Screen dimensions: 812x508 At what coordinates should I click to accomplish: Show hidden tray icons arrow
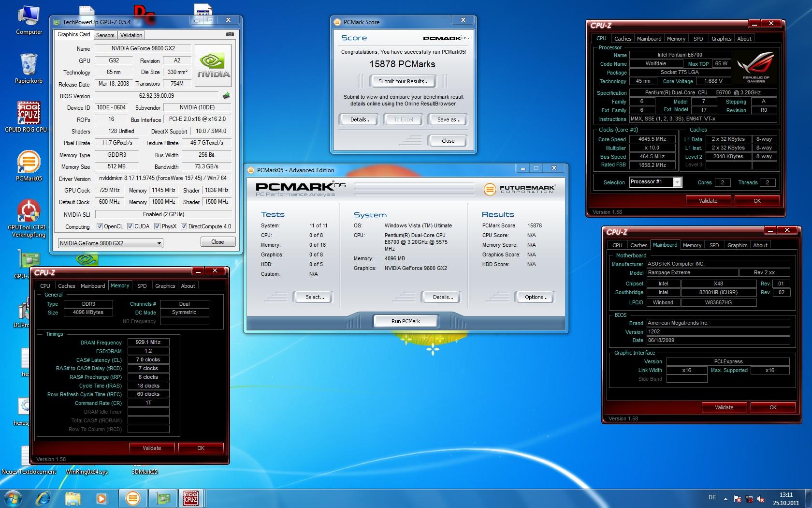pos(725,498)
